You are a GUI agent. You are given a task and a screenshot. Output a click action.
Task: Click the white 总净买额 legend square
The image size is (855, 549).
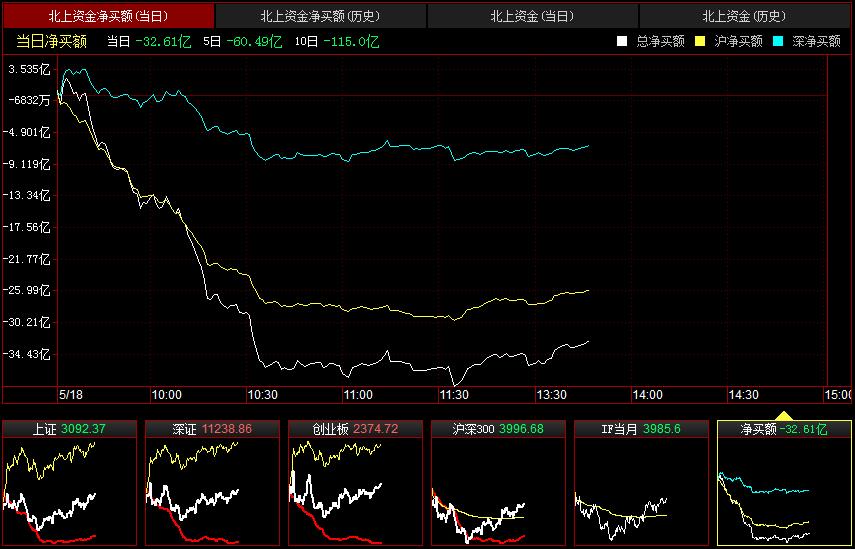pyautogui.click(x=622, y=42)
